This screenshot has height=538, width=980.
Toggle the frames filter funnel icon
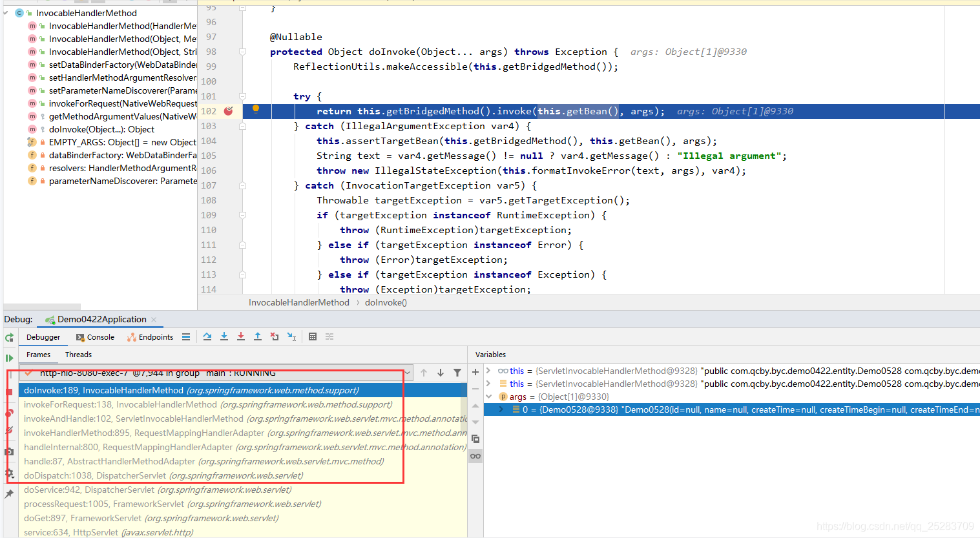point(457,373)
